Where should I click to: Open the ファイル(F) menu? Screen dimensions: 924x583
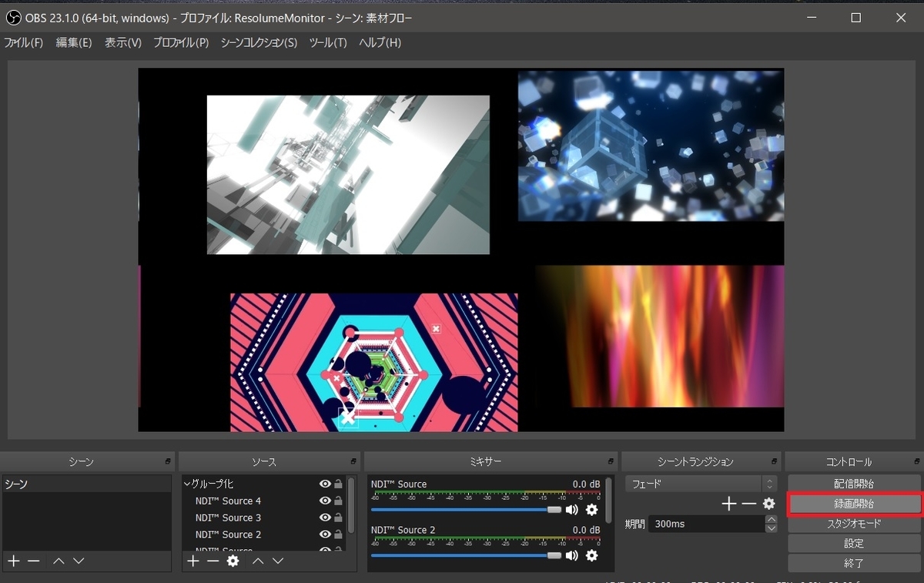coord(24,42)
